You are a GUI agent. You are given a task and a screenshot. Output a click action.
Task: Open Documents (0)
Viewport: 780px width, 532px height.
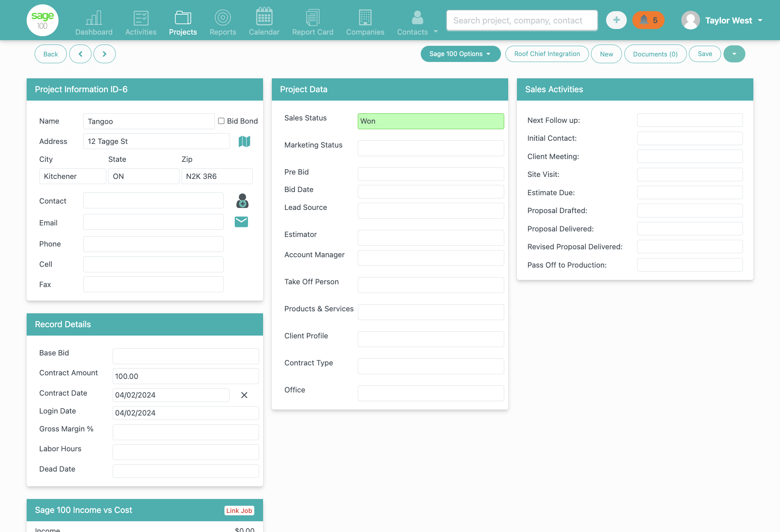tap(655, 54)
